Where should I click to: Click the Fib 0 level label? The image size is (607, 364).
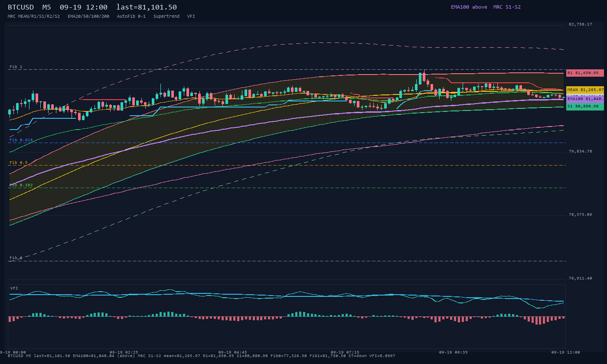click(16, 258)
